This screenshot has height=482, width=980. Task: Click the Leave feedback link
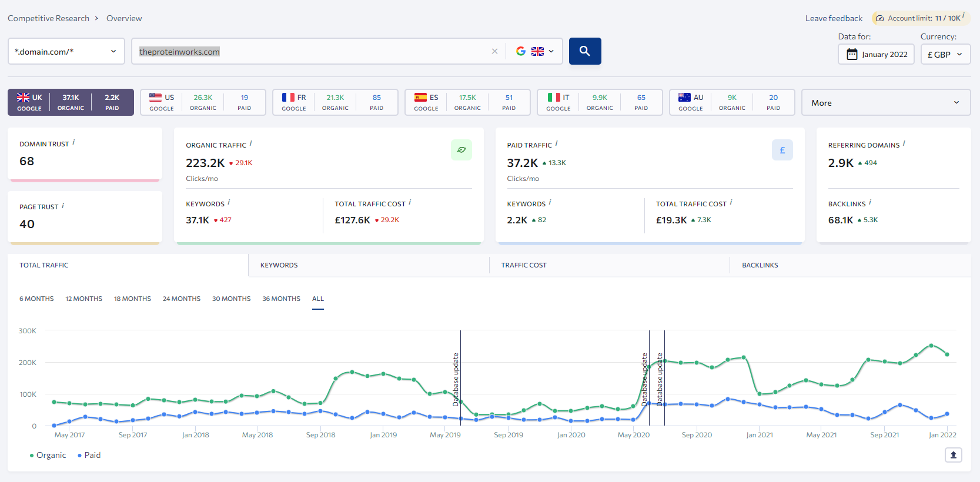point(834,18)
